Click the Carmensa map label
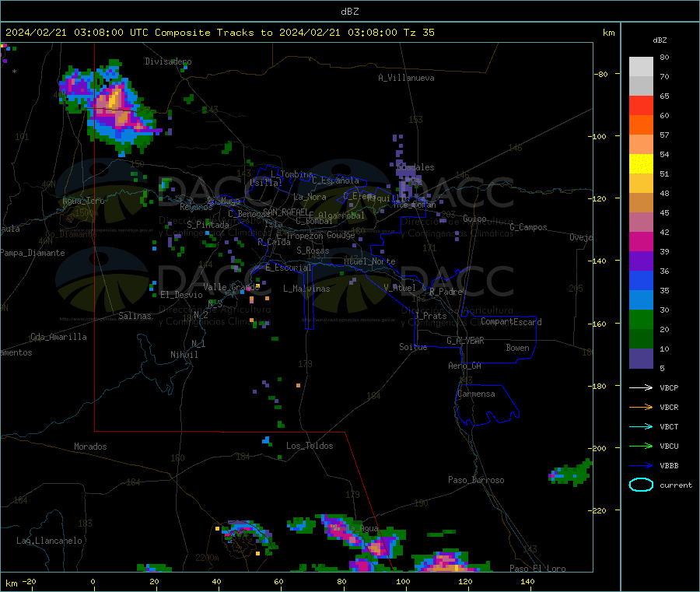 (476, 394)
